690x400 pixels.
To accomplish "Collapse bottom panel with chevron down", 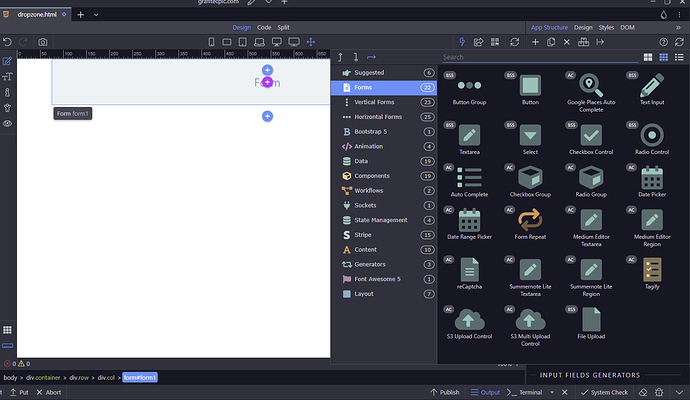I will pos(679,392).
